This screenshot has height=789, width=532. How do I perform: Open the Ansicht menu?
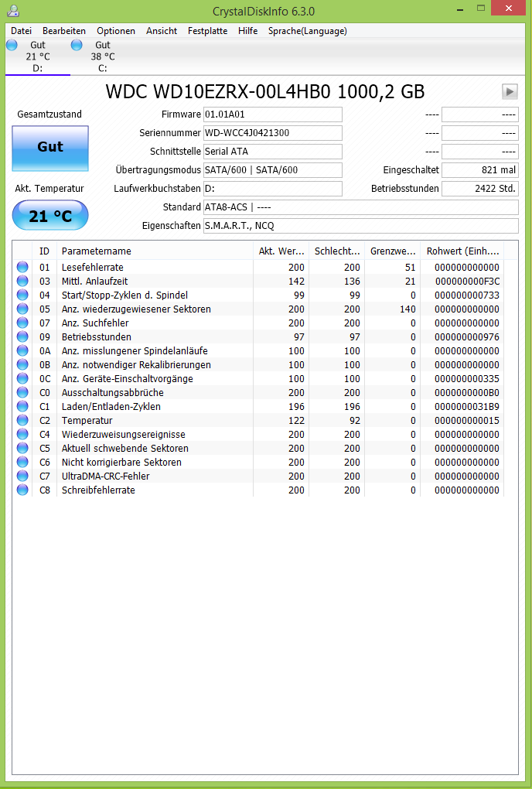(x=162, y=31)
